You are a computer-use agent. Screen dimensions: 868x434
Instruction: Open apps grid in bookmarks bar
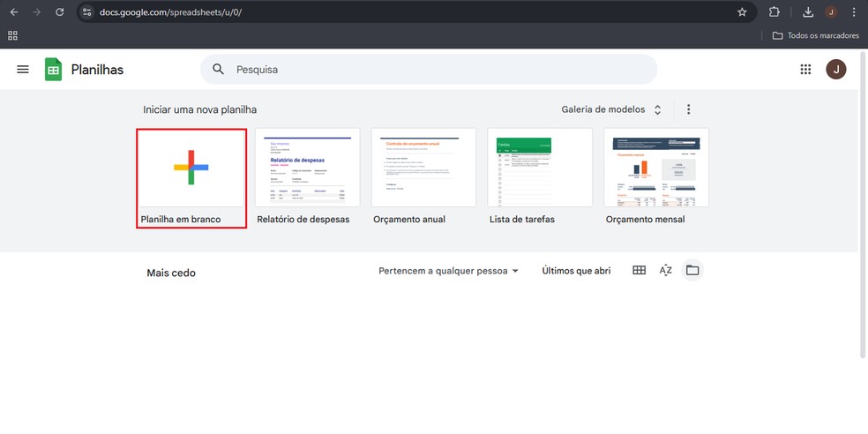(12, 35)
